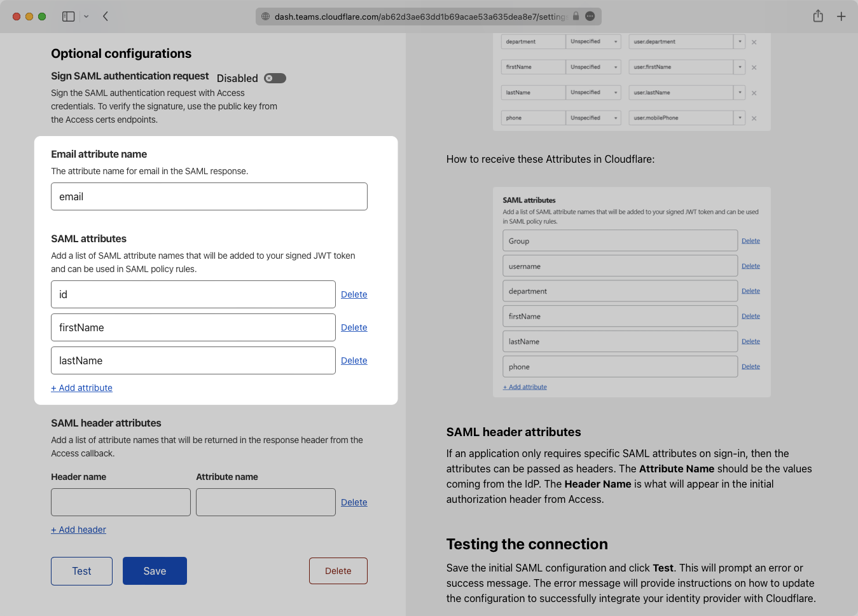Click the + Add attribute link

tap(81, 388)
